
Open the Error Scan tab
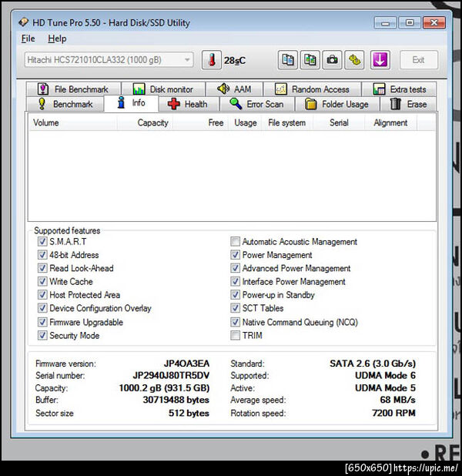[257, 104]
